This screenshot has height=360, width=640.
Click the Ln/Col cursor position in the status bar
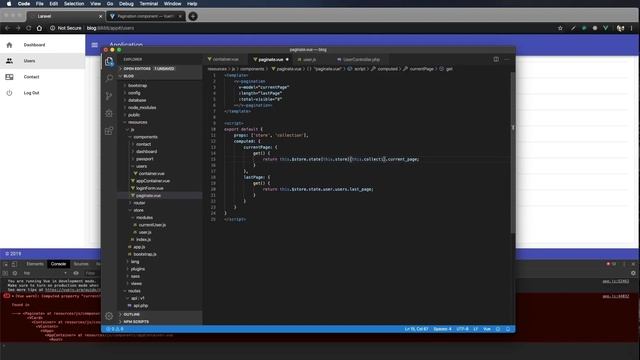click(416, 329)
